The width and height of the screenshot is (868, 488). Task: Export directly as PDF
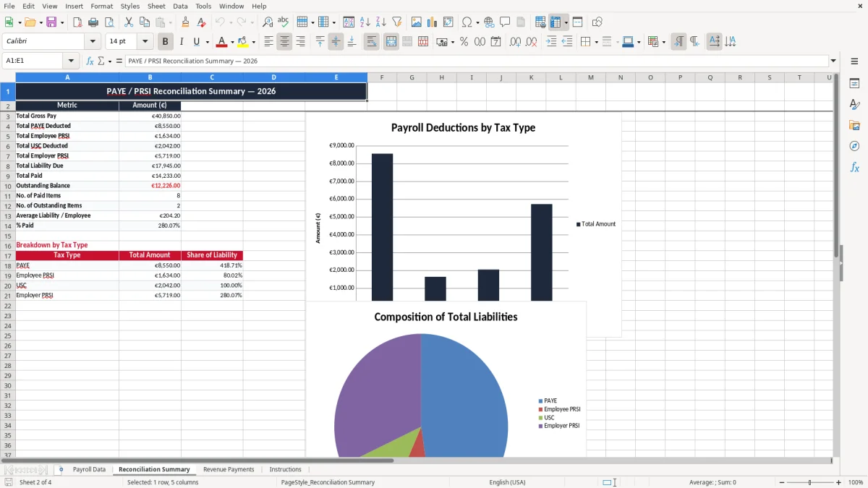[77, 22]
